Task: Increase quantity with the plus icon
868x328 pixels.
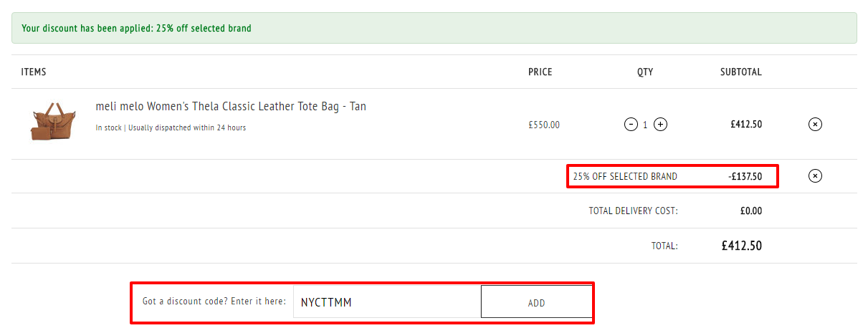Action: point(661,125)
